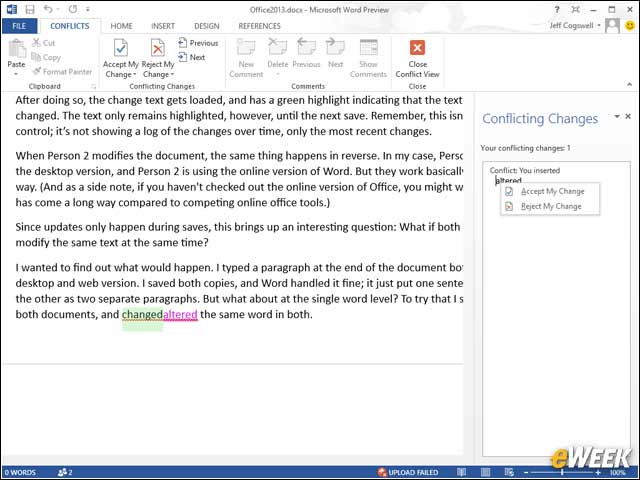Open the FILE tab
Image resolution: width=640 pixels, height=480 pixels.
[19, 26]
